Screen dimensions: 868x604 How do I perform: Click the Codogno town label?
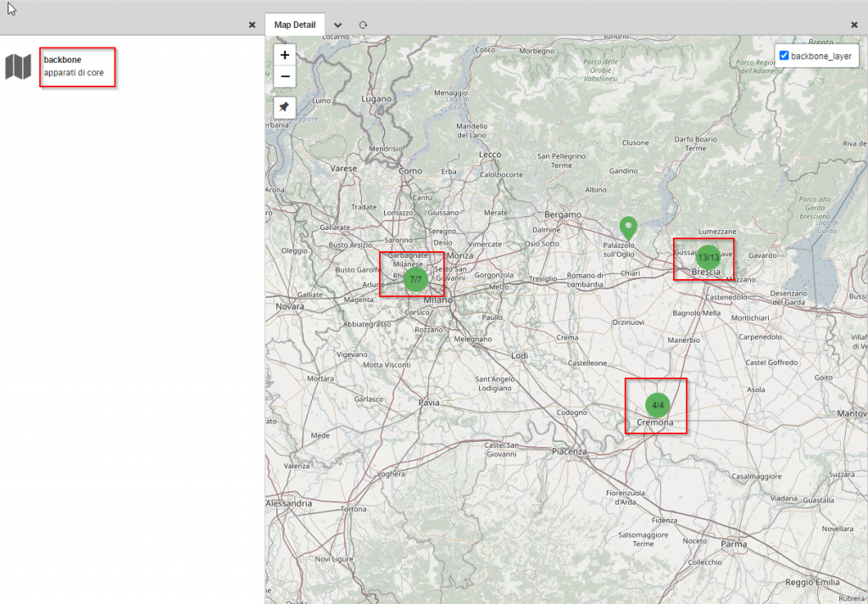coord(572,413)
